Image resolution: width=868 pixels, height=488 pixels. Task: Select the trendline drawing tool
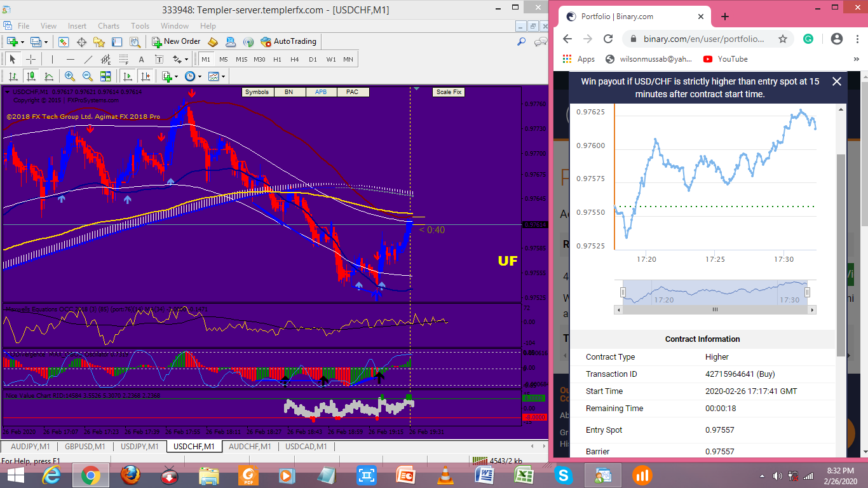[x=88, y=60]
